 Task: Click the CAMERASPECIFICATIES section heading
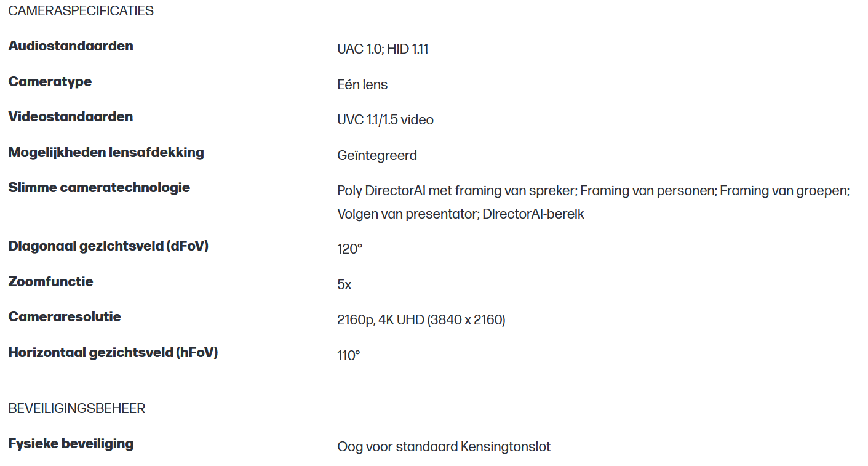81,11
